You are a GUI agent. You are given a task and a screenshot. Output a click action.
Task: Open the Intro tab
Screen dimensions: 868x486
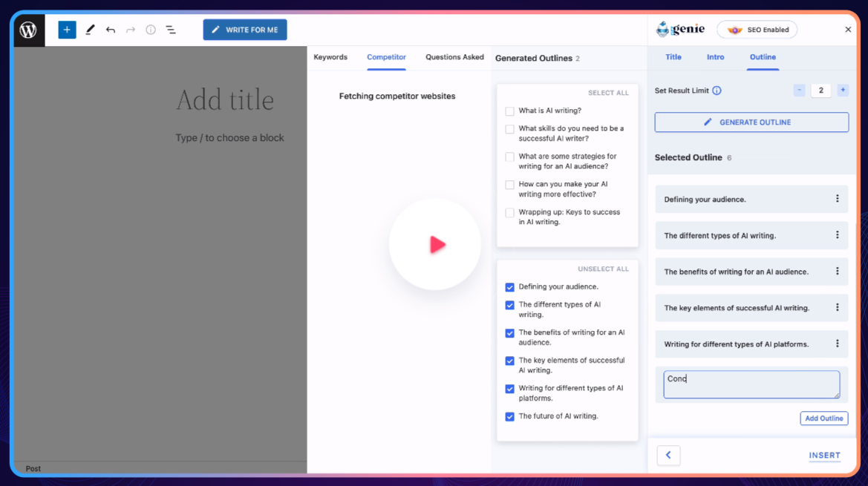(715, 57)
